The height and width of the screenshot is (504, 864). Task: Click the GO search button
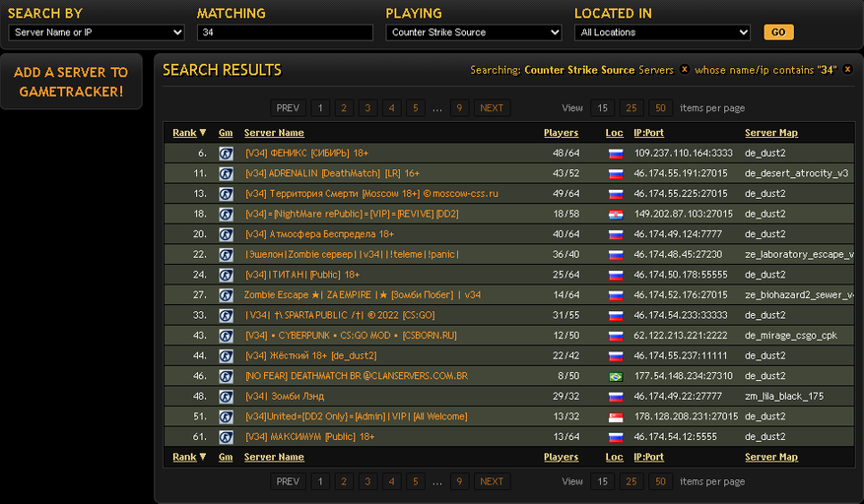pyautogui.click(x=778, y=32)
